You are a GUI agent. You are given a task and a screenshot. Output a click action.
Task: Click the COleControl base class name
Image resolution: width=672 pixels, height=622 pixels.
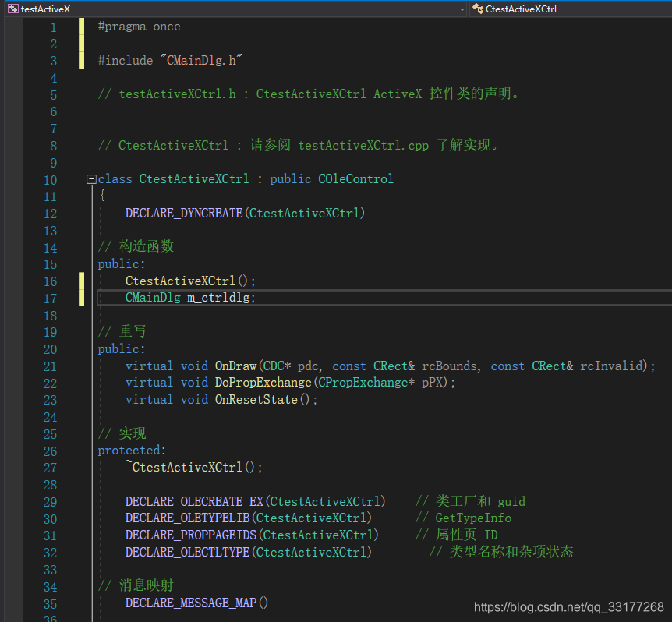tap(355, 179)
